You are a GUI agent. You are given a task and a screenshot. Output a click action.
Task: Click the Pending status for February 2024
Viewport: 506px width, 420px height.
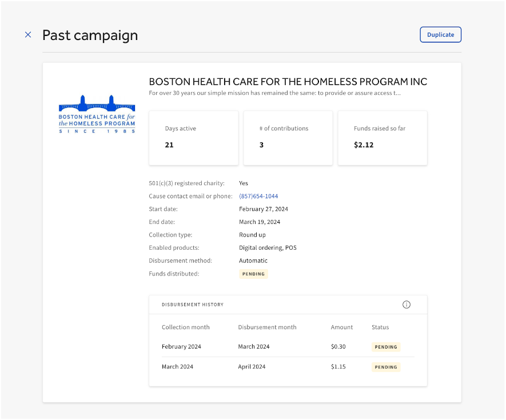click(x=386, y=347)
